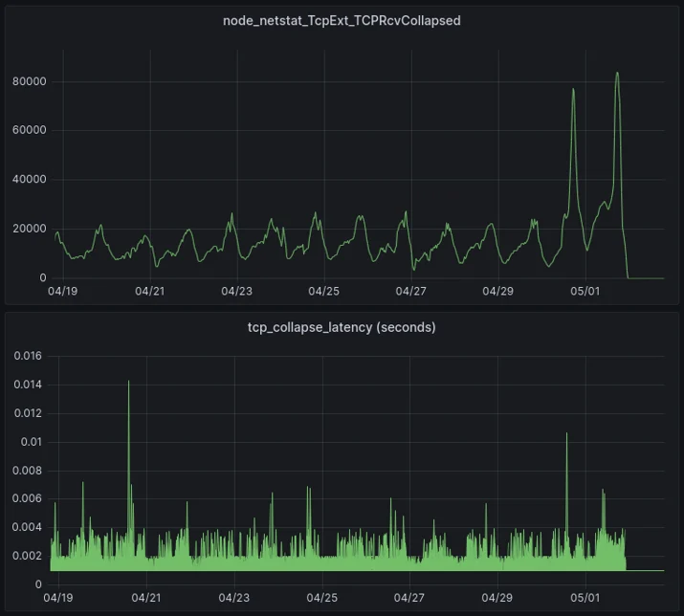Screen dimensions: 684x616
Task: Click the 77000 spike before 05/01
Action: click(573, 90)
